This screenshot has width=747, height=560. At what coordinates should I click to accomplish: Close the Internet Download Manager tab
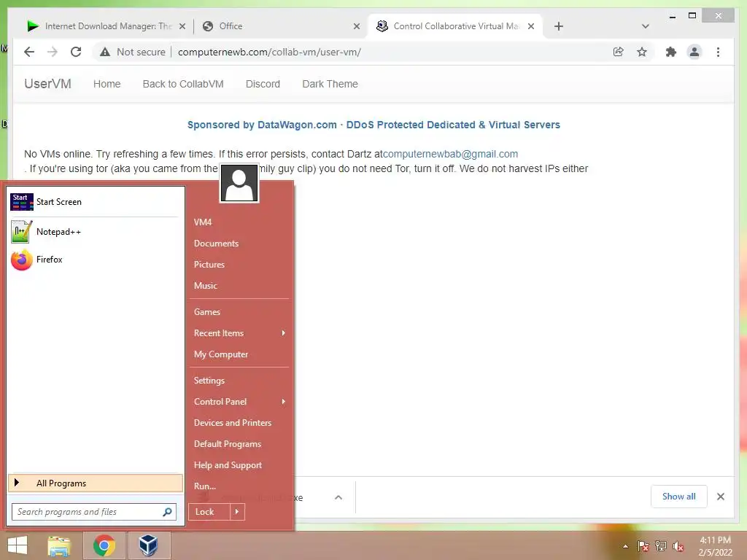(x=182, y=27)
